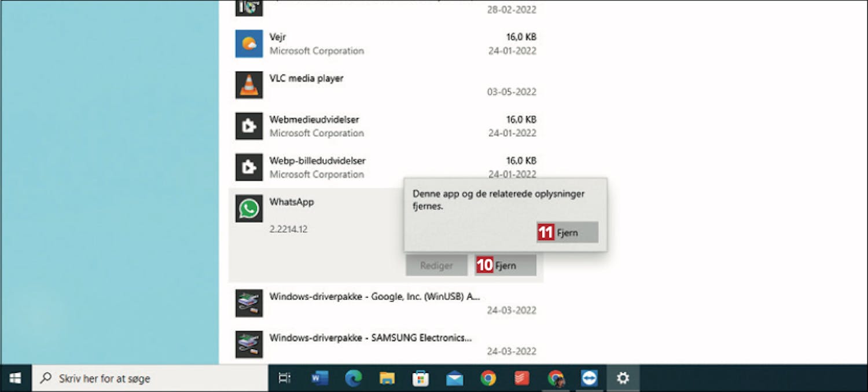Click the 16,0 KB size of Vejr
The width and height of the screenshot is (868, 392).
click(x=521, y=37)
